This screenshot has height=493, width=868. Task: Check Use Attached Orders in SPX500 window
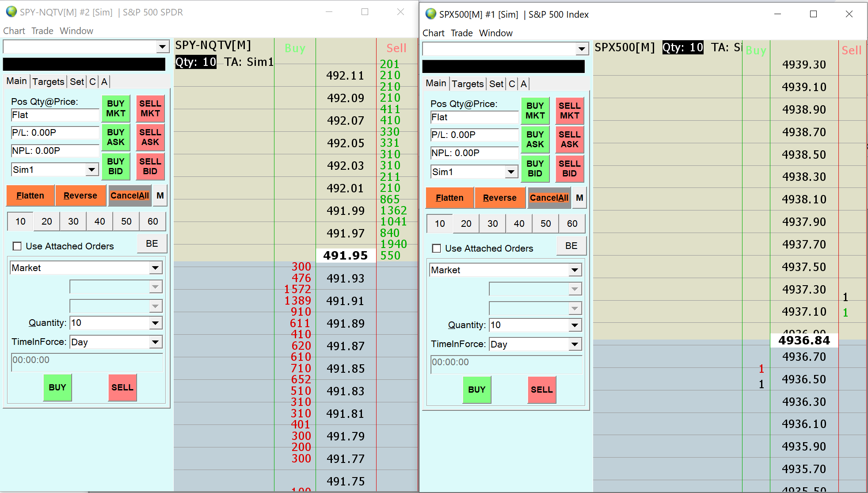pyautogui.click(x=437, y=248)
